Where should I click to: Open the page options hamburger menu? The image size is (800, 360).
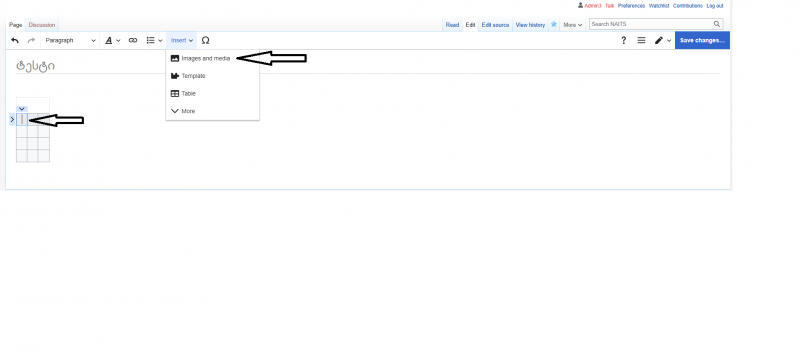click(x=641, y=40)
